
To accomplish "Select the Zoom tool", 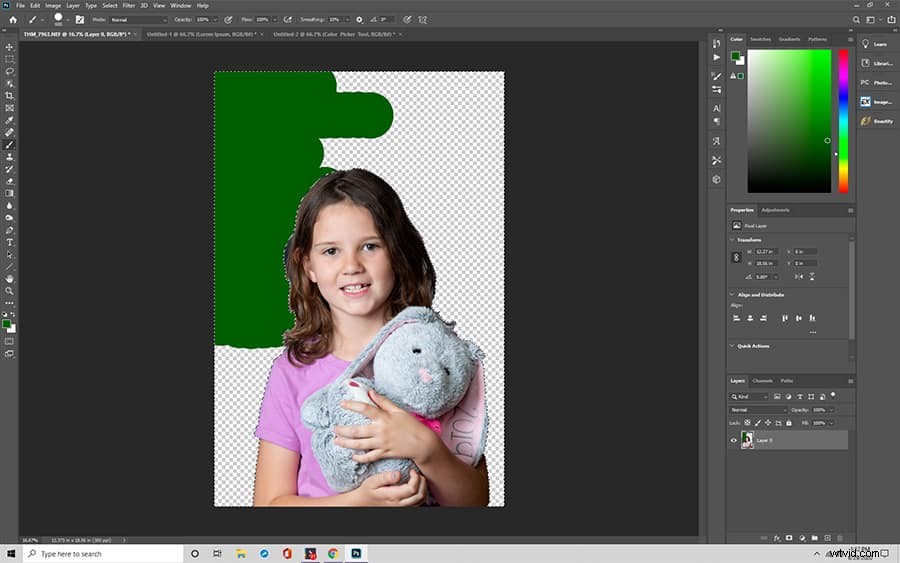I will (x=9, y=291).
